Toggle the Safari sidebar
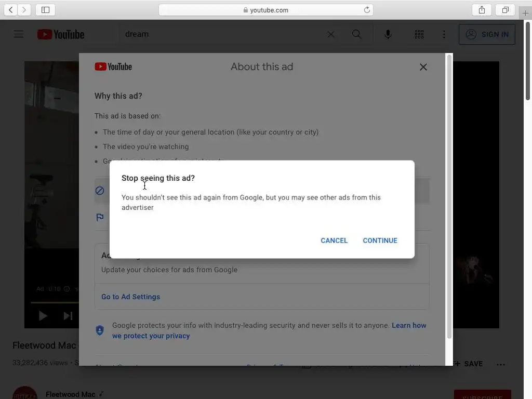 [x=46, y=10]
